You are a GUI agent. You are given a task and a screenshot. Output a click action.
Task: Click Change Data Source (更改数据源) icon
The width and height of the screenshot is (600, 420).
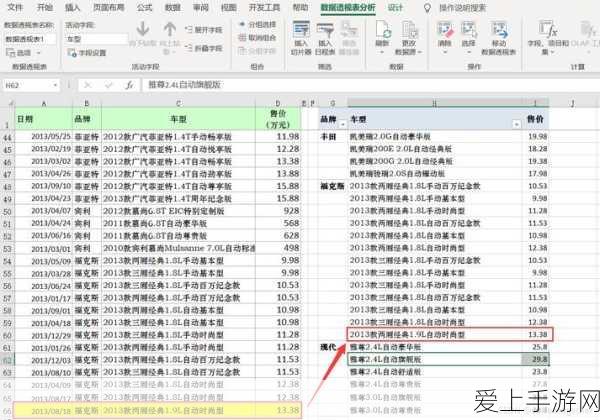(409, 29)
